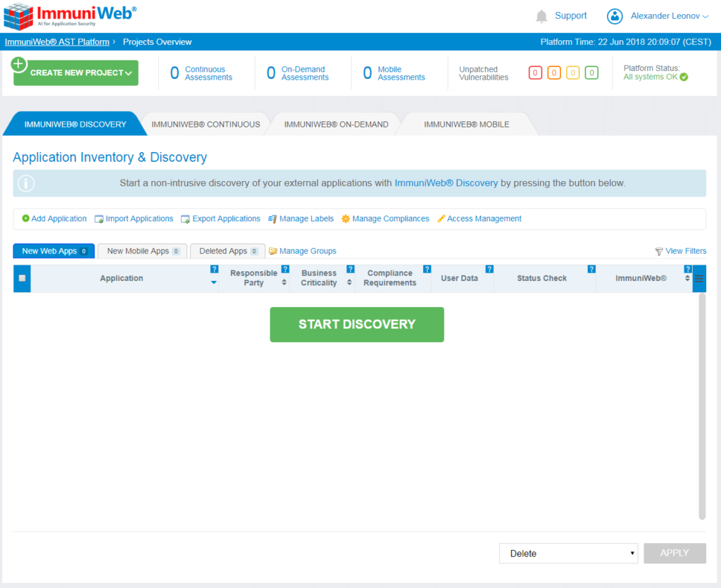
Task: Open Continuous Assessments counter link
Action: (x=201, y=73)
